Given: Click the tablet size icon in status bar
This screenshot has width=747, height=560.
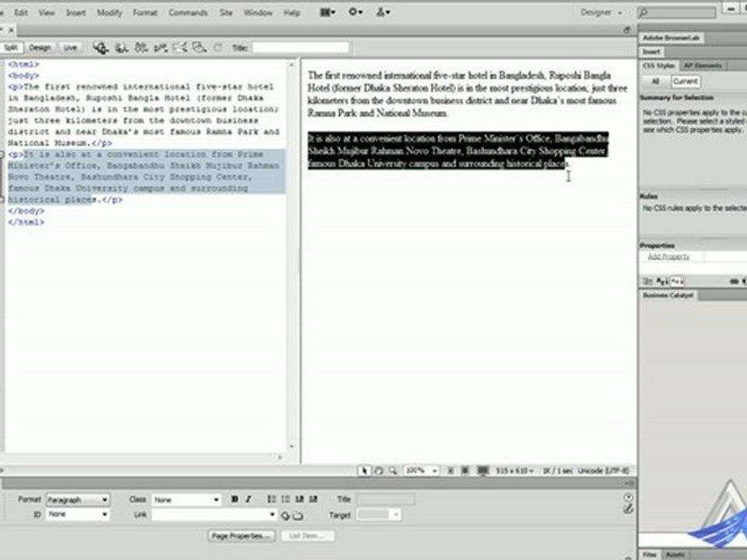Looking at the screenshot, I should coord(465,471).
